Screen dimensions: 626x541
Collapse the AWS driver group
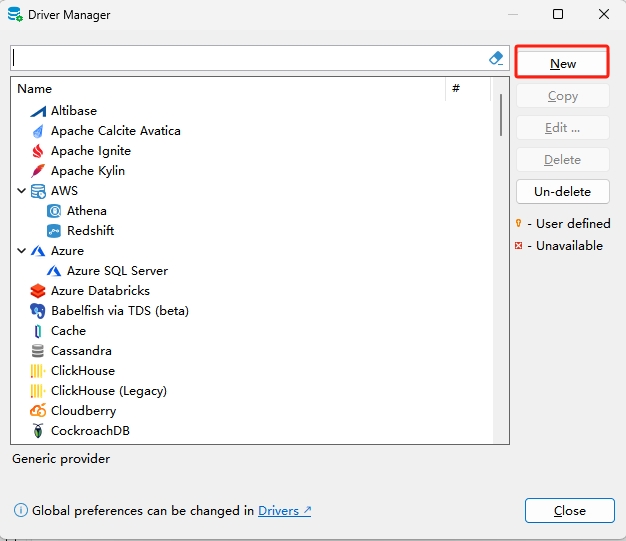[22, 191]
